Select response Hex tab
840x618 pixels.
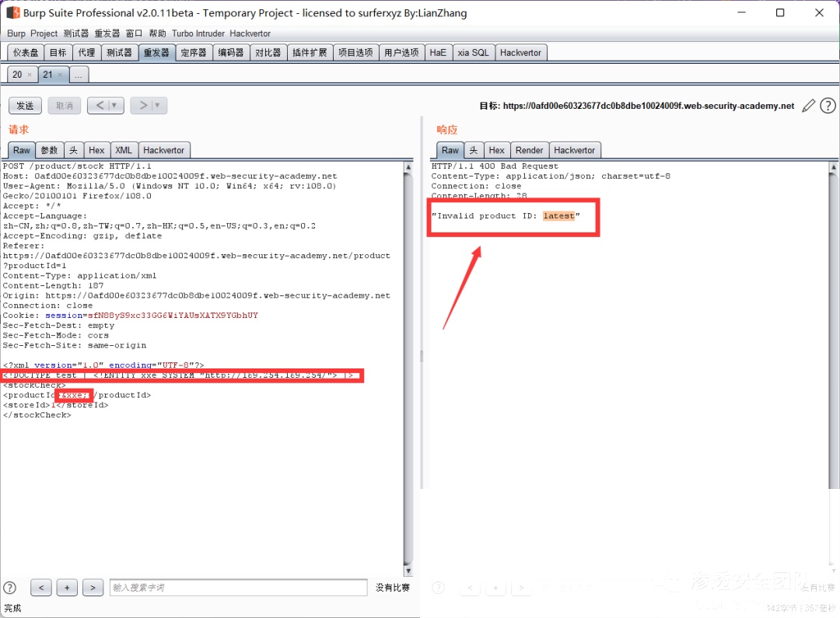click(x=496, y=150)
